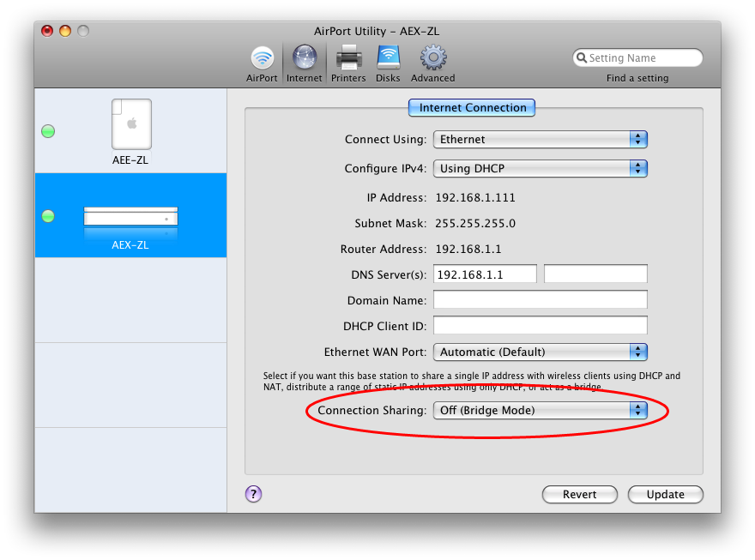Click the second empty DNS Server field
755x560 pixels.
point(595,274)
